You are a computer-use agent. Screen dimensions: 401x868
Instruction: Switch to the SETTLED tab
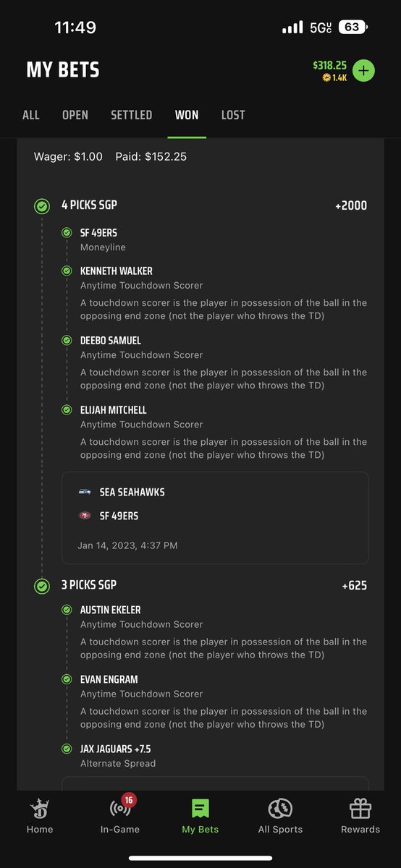[132, 115]
